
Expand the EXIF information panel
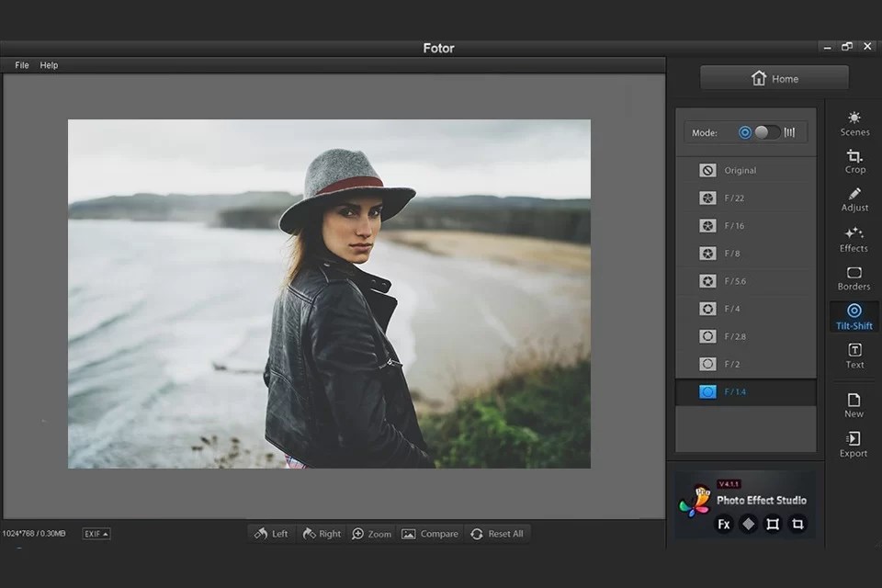click(96, 533)
